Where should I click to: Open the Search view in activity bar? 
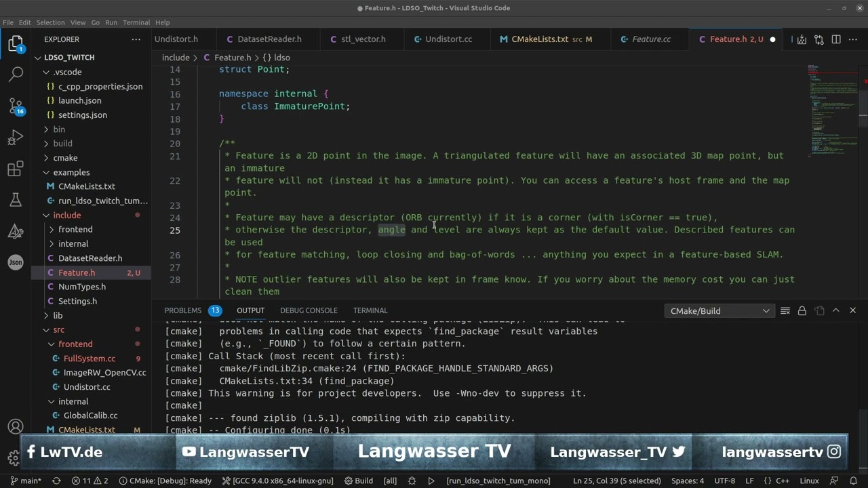point(16,75)
